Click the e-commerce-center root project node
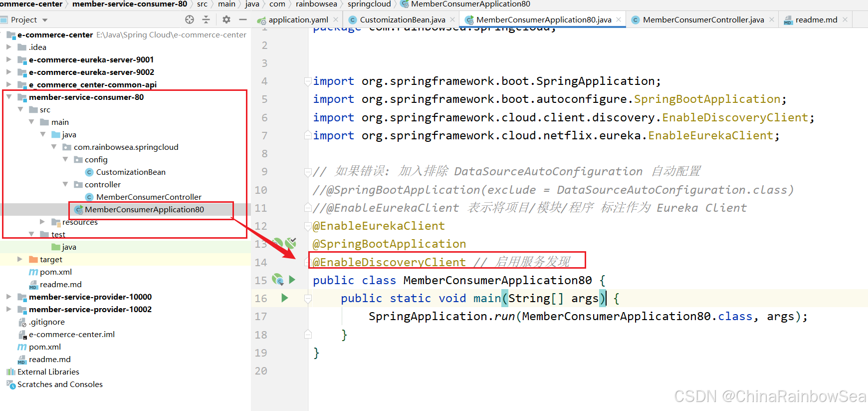The height and width of the screenshot is (411, 868). coord(55,34)
